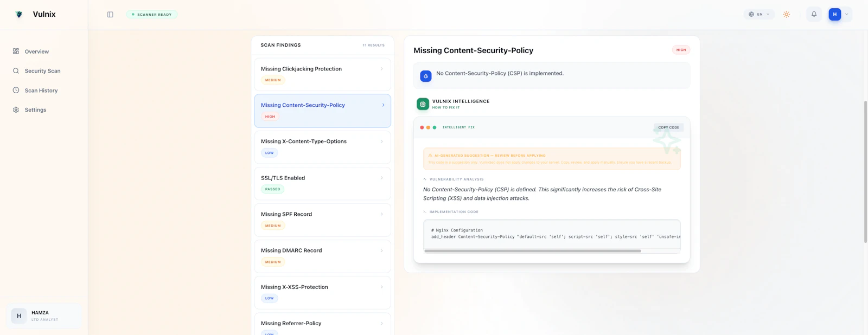Click the Implementation Code section icon

(x=425, y=212)
